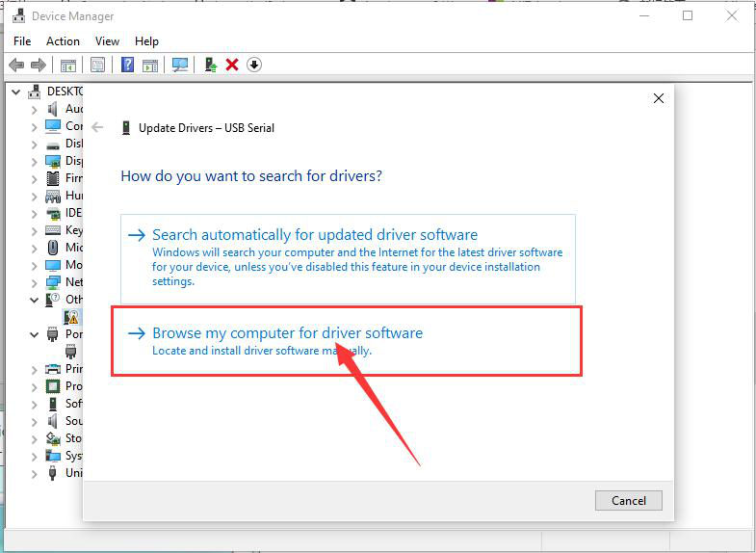This screenshot has width=756, height=553.
Task: Click the red X uninstall device icon
Action: 232,65
